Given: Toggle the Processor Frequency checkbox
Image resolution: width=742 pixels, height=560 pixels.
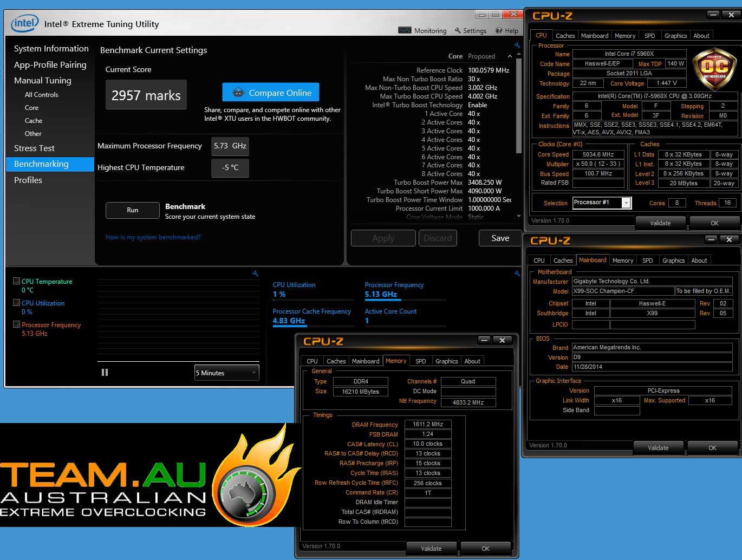Looking at the screenshot, I should [x=16, y=324].
